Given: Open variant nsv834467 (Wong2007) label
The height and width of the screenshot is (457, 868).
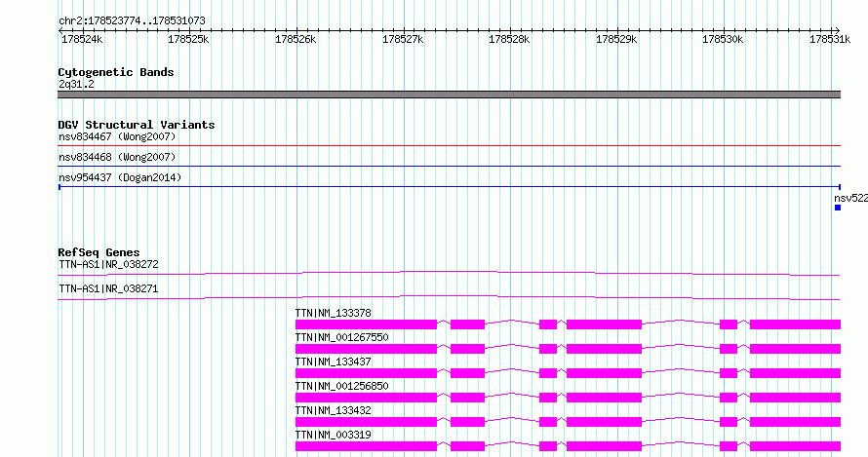Looking at the screenshot, I should coord(117,136).
